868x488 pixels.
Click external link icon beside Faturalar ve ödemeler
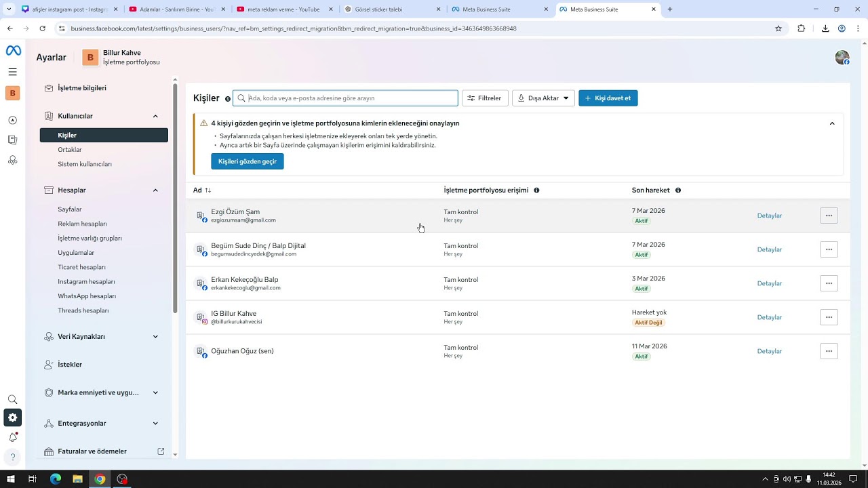point(161,451)
